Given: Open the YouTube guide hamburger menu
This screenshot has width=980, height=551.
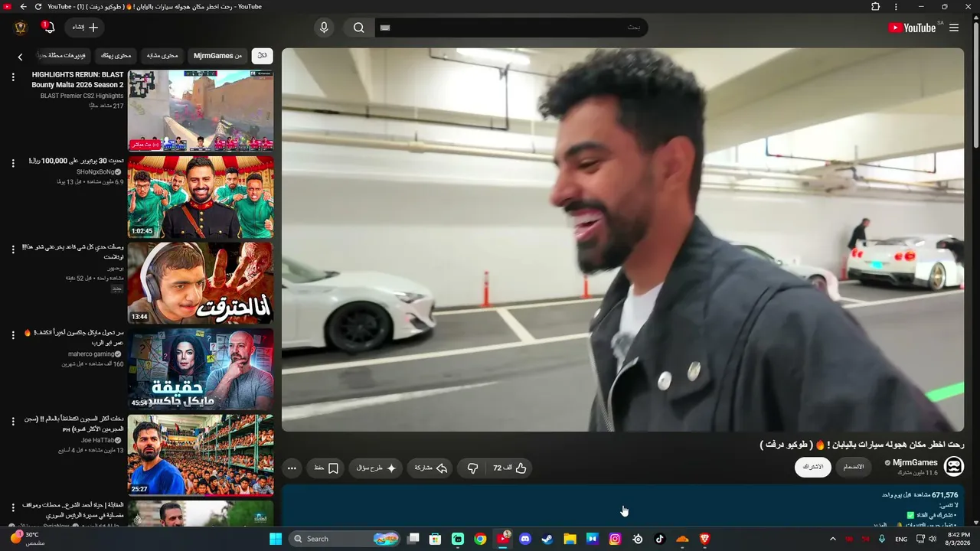Looking at the screenshot, I should tap(954, 28).
